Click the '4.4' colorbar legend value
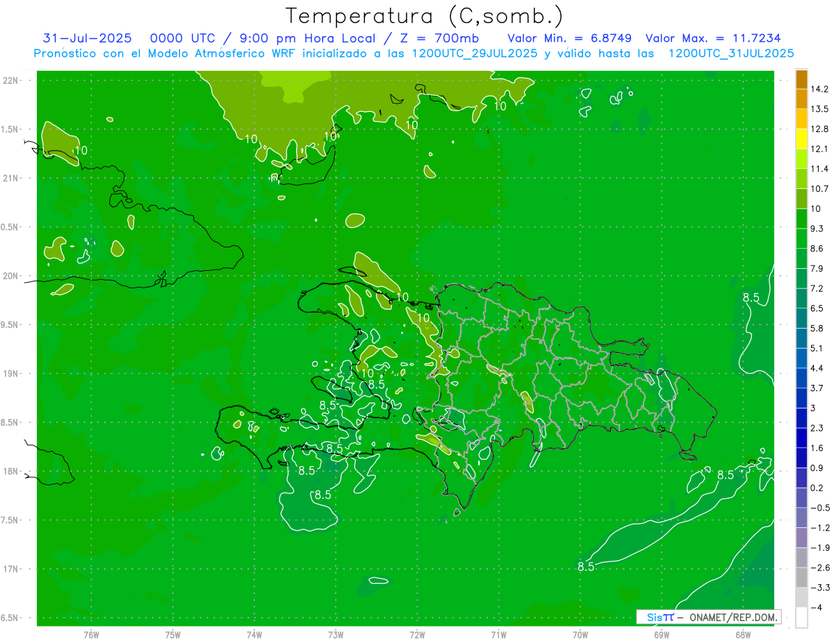The image size is (834, 644). [817, 368]
